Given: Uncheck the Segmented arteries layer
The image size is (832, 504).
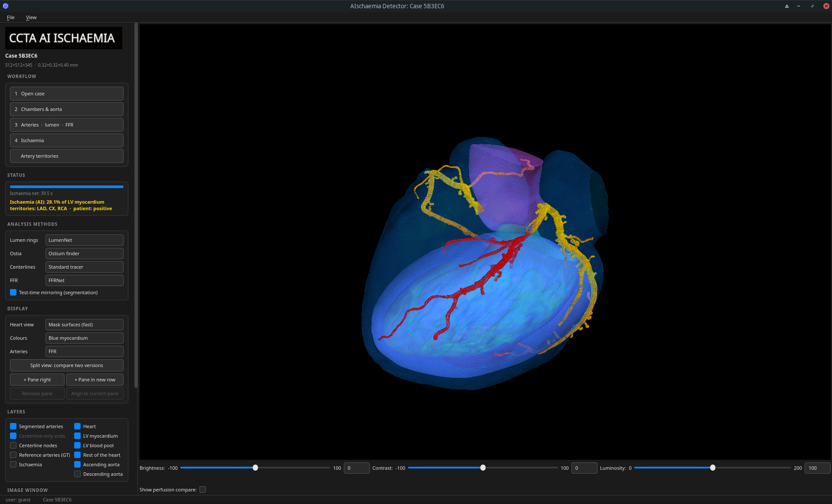Looking at the screenshot, I should [x=13, y=426].
